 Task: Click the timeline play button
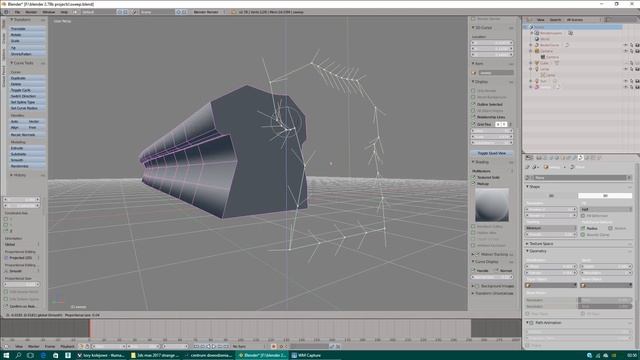213,347
